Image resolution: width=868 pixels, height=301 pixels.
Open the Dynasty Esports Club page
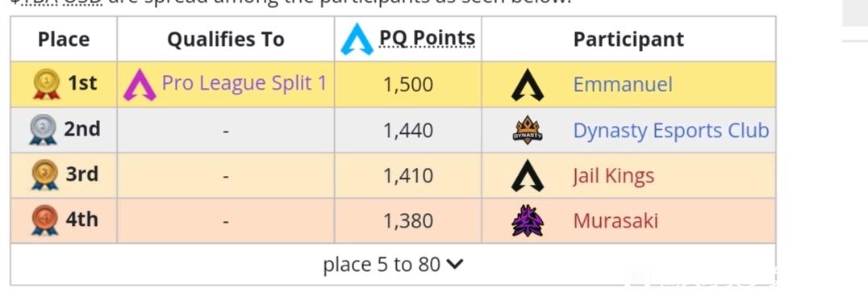pyautogui.click(x=671, y=131)
